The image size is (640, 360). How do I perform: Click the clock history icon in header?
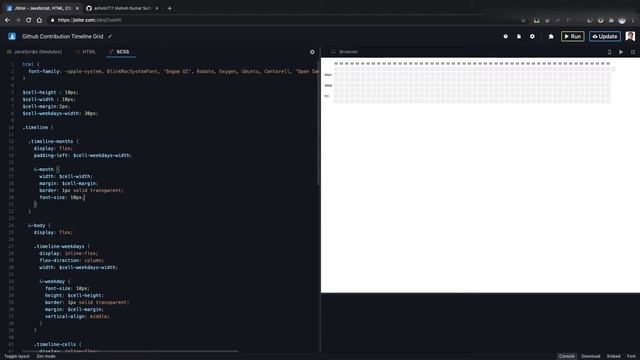click(x=505, y=36)
